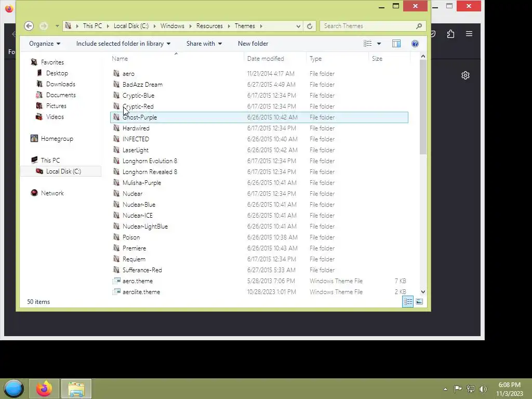Select the Ghost-Purple folder name

[139, 117]
